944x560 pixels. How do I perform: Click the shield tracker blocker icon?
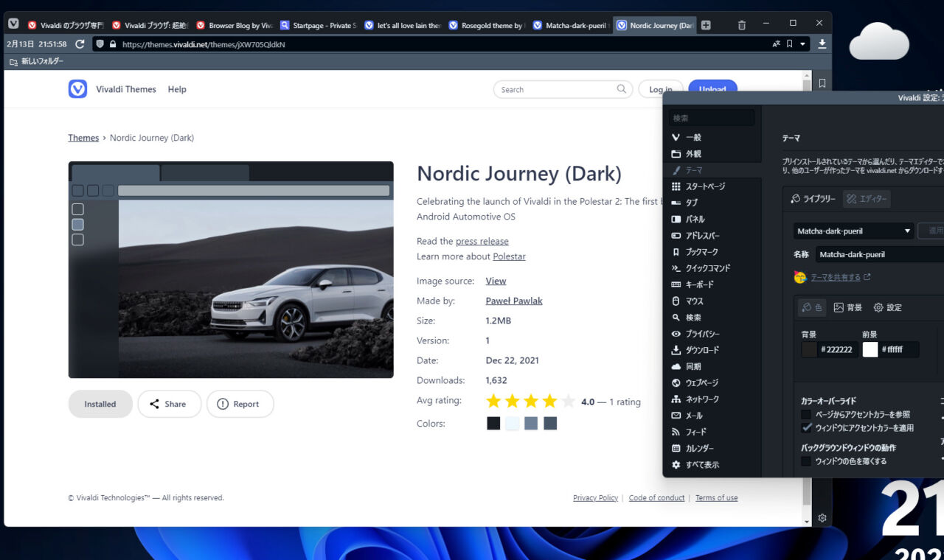[x=100, y=44]
